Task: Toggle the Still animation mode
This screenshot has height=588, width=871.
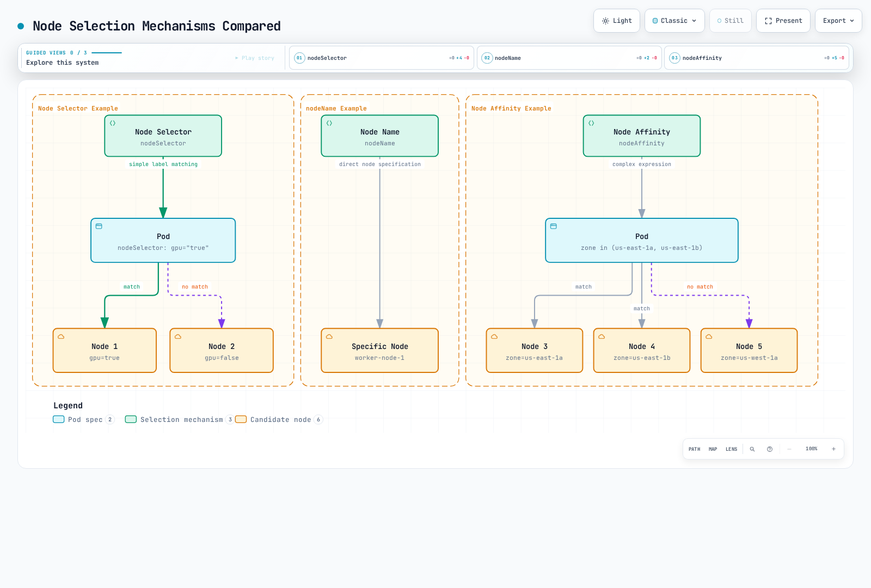Action: [x=730, y=21]
